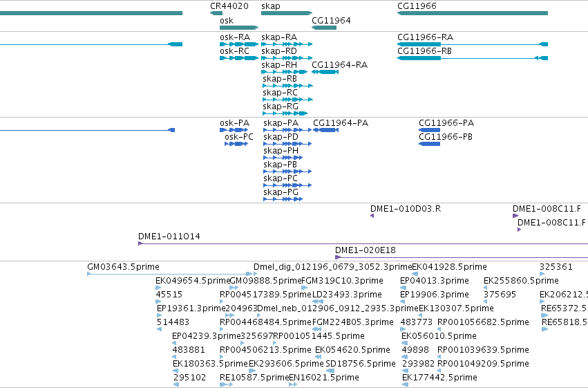Select the EN16021.5prime EST label
588x388 pixels.
pos(324,378)
